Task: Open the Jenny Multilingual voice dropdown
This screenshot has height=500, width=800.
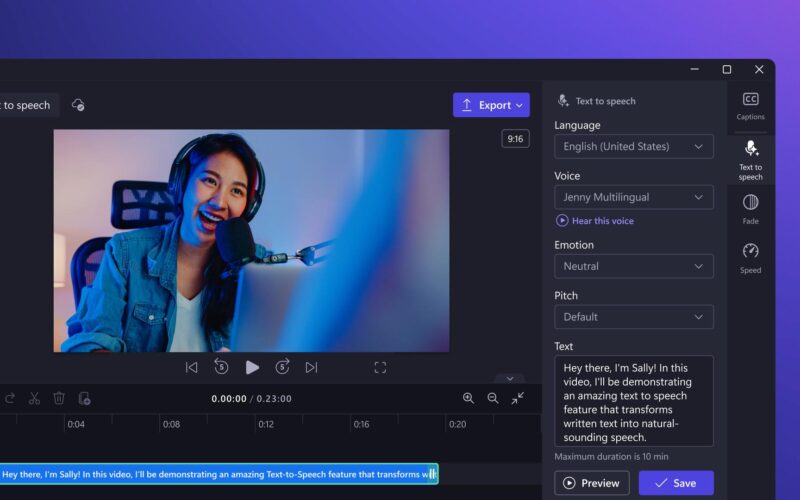Action: (x=633, y=197)
